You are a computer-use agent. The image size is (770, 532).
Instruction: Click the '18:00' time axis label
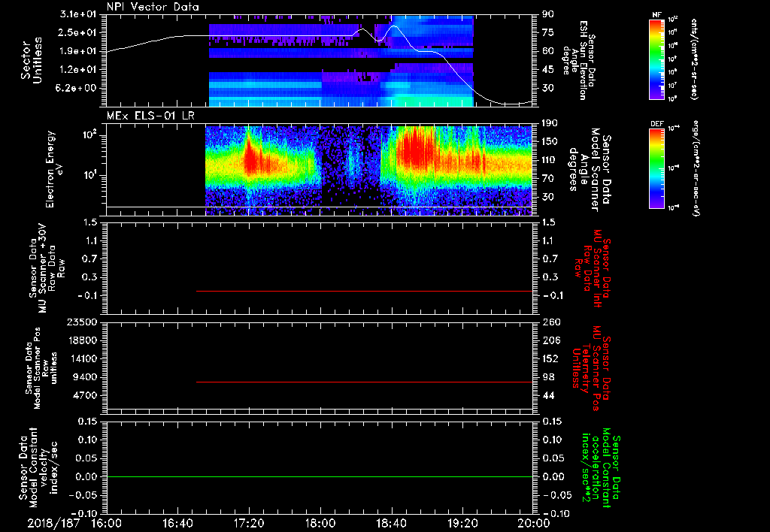tap(320, 523)
